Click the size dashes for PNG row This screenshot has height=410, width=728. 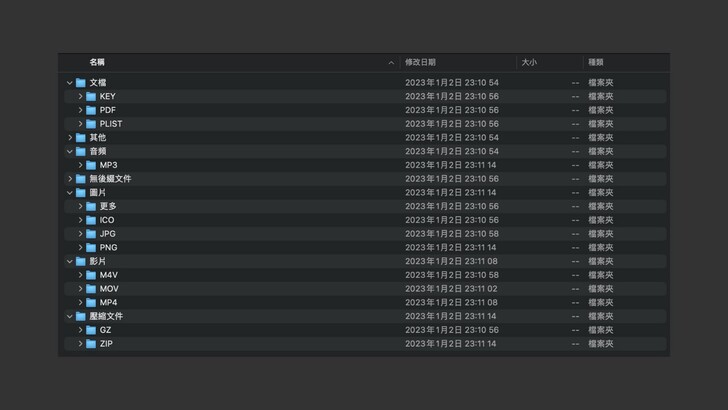tap(575, 247)
